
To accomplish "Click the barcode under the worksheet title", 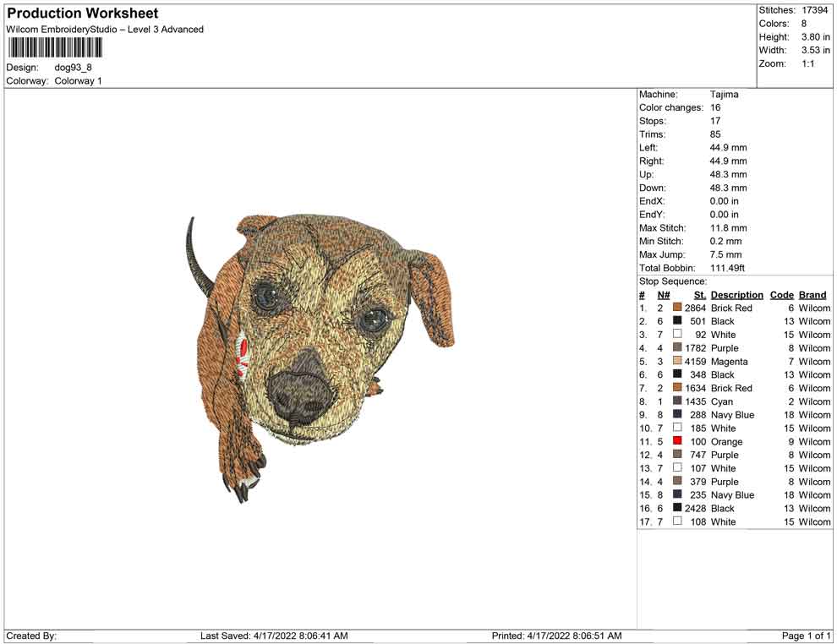I will tap(54, 48).
